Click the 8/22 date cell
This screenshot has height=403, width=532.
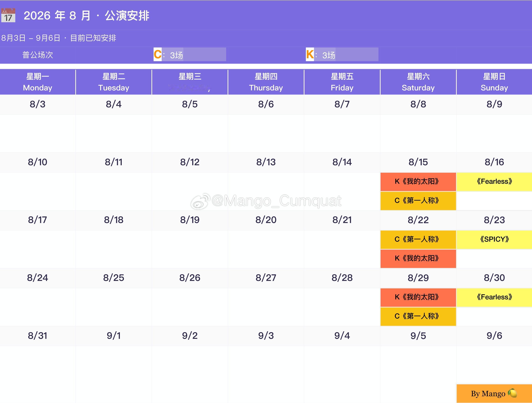[x=418, y=220]
